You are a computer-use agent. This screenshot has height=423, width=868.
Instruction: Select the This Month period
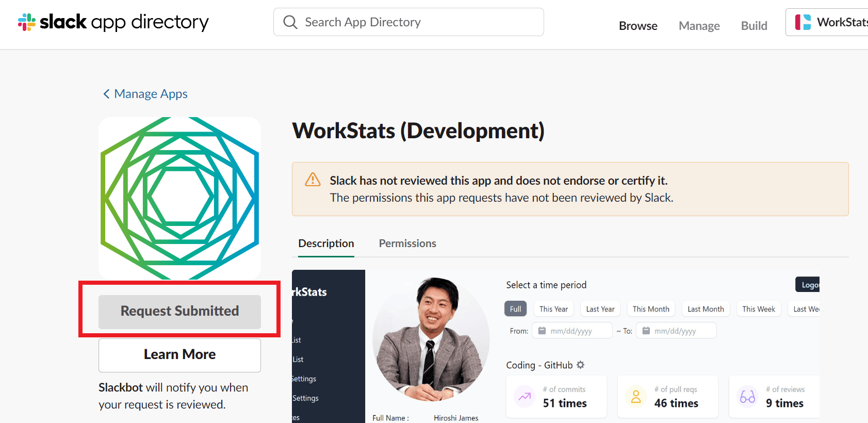tap(651, 308)
